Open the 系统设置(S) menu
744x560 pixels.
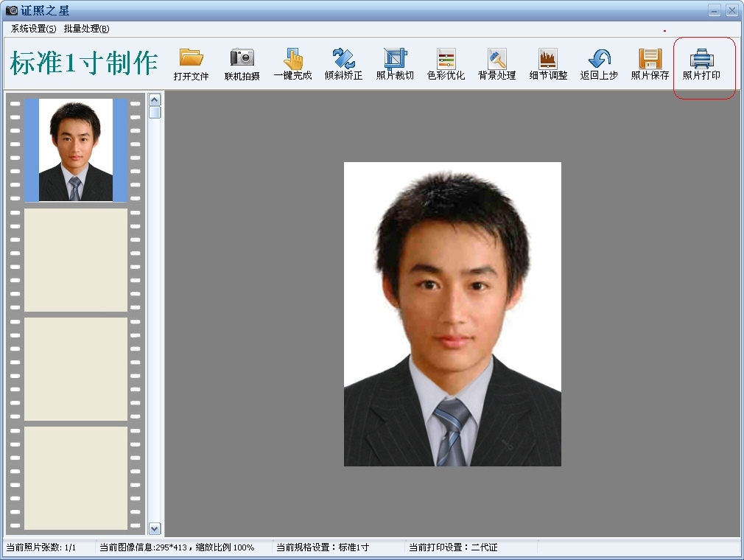point(33,29)
